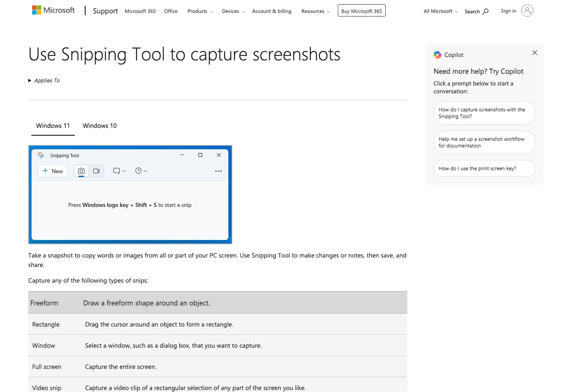Screen dimensions: 565x392
Task: Expand the Devices dropdown
Action: [x=233, y=11]
